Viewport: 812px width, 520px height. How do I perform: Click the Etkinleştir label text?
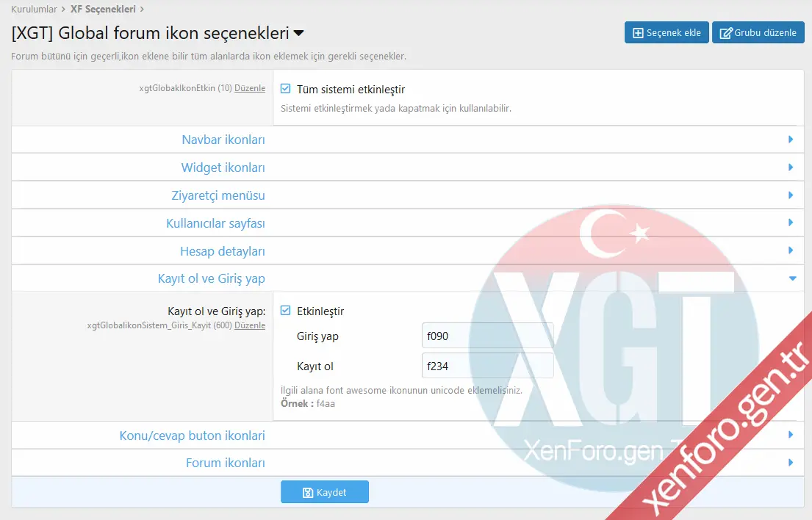(x=320, y=311)
